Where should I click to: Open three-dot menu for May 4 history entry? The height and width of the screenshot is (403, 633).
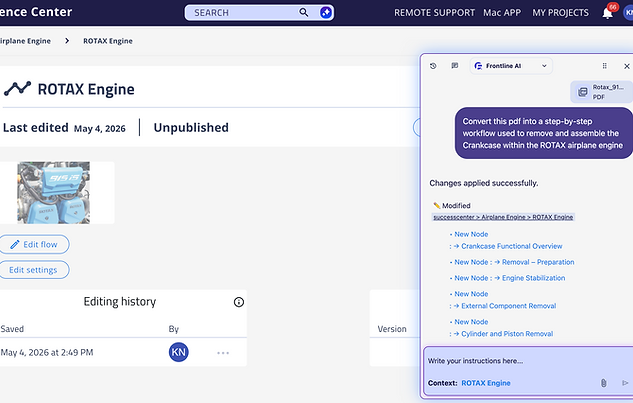tap(223, 353)
